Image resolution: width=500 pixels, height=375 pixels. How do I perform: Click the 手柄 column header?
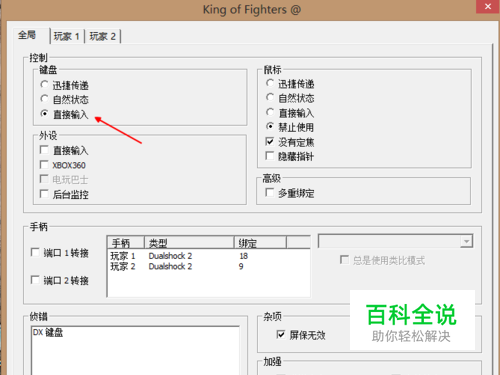pyautogui.click(x=126, y=243)
